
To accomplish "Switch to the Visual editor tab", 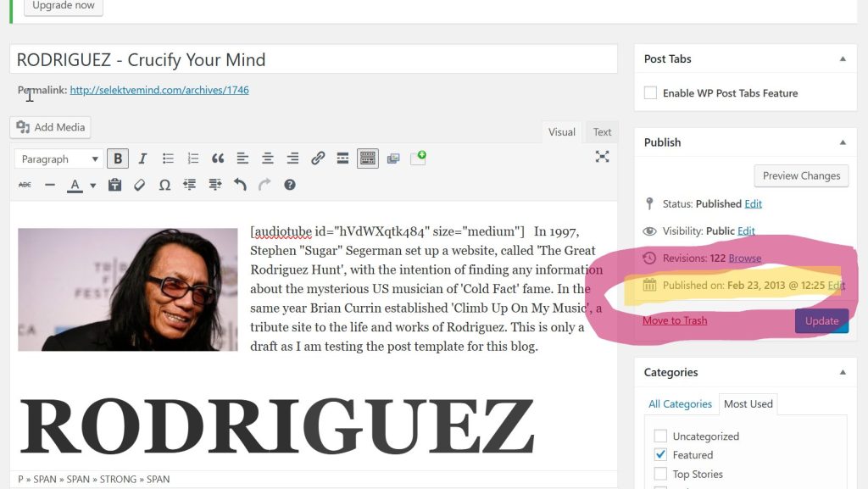I will coord(561,132).
